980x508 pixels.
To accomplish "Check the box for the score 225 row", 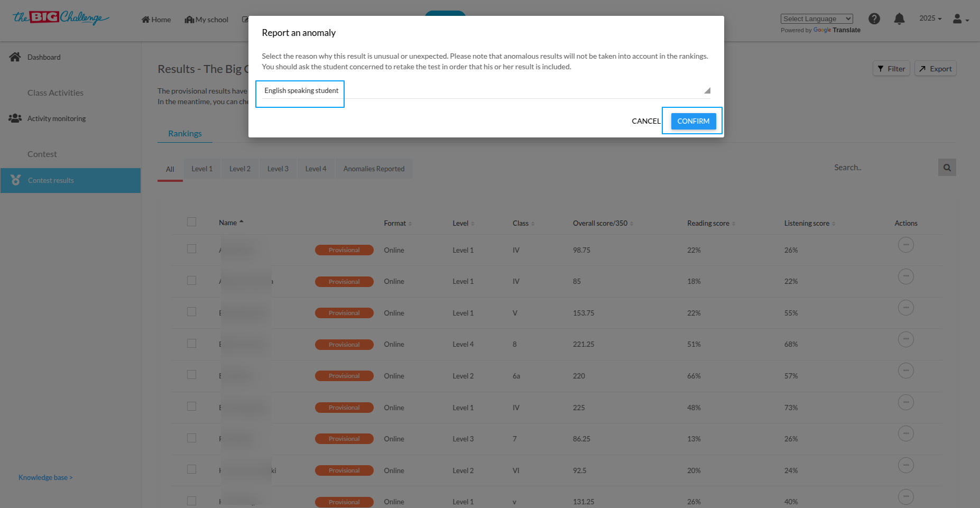I will pos(191,407).
